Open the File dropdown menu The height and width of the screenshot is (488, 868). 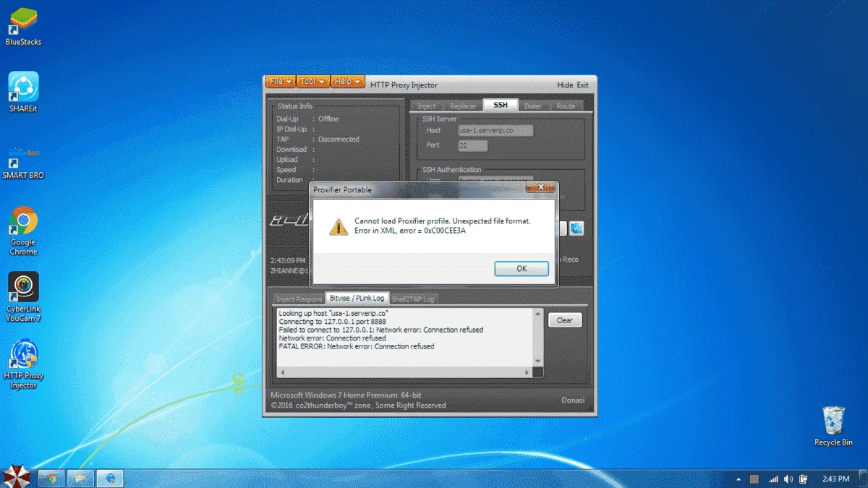pos(281,82)
